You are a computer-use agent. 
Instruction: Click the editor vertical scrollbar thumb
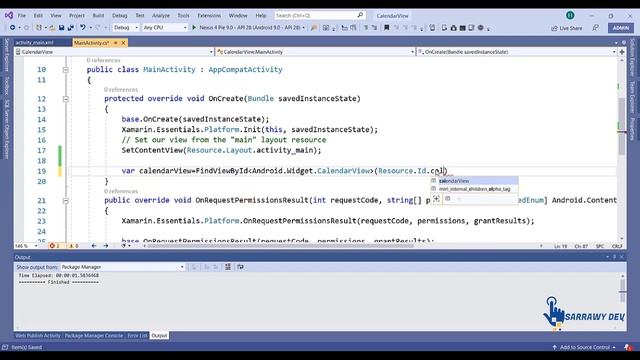[622, 127]
